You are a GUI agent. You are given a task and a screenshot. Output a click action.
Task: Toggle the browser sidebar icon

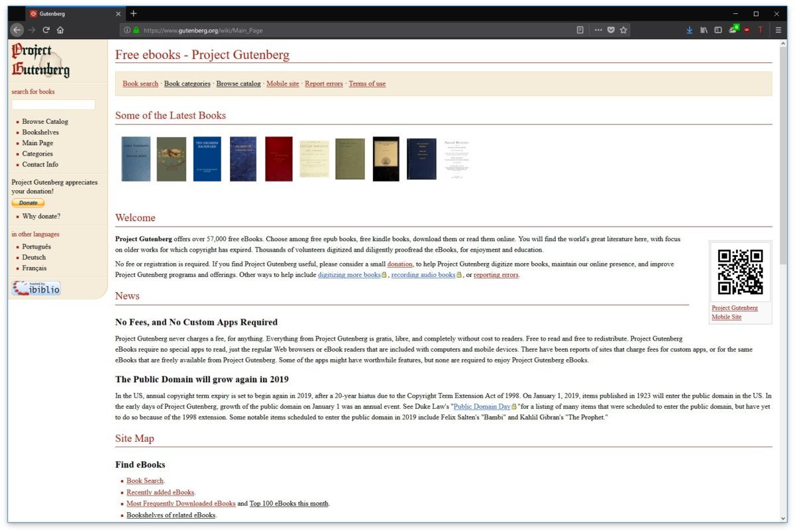718,30
